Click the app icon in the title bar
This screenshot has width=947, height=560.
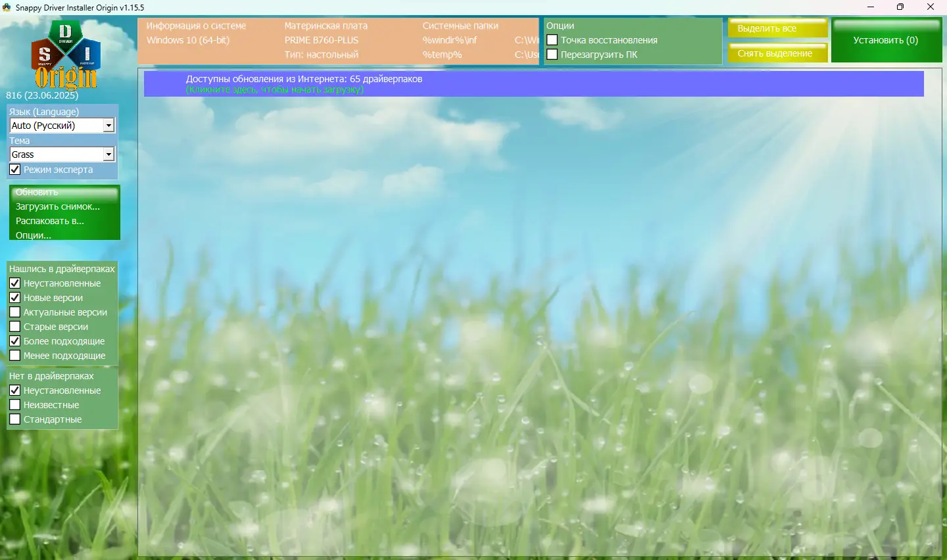point(7,7)
